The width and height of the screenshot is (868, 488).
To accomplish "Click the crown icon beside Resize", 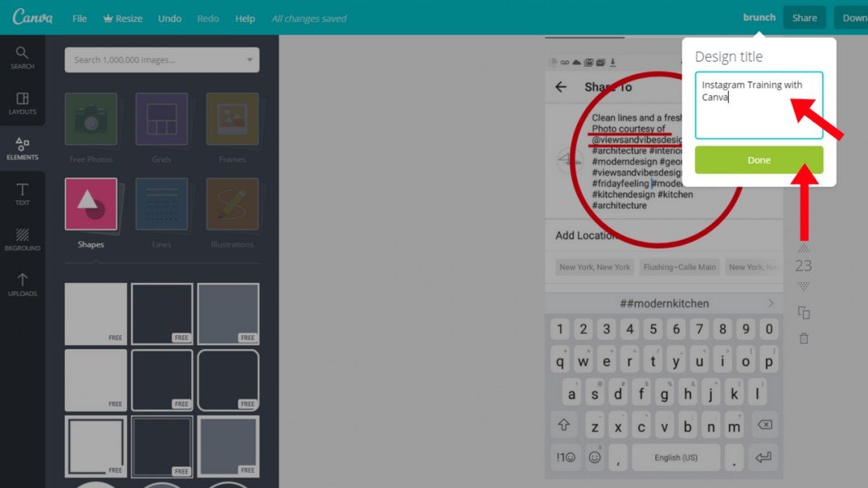I will (108, 18).
